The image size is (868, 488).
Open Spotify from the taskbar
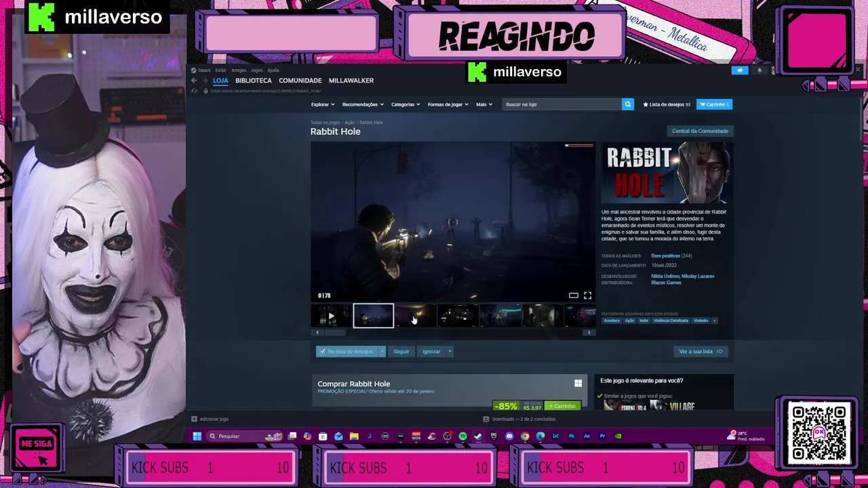coord(462,436)
